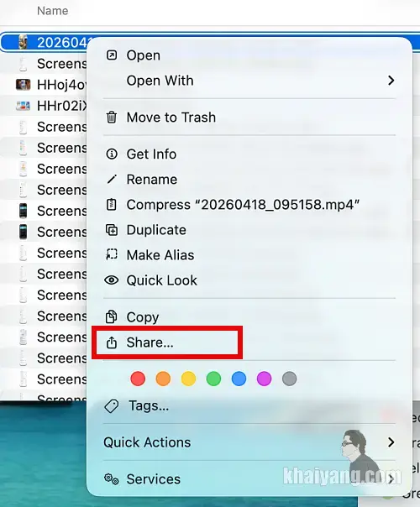Click the Tags label icon

click(x=112, y=405)
